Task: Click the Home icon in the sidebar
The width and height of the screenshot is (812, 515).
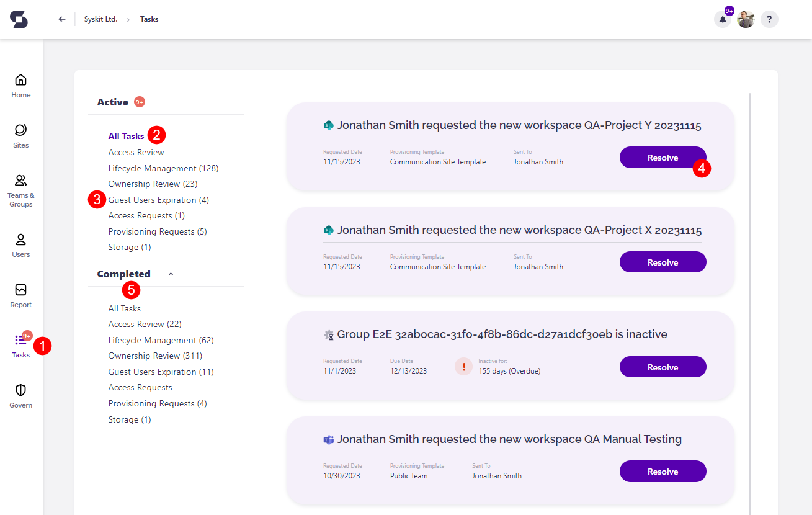Action: 20,82
